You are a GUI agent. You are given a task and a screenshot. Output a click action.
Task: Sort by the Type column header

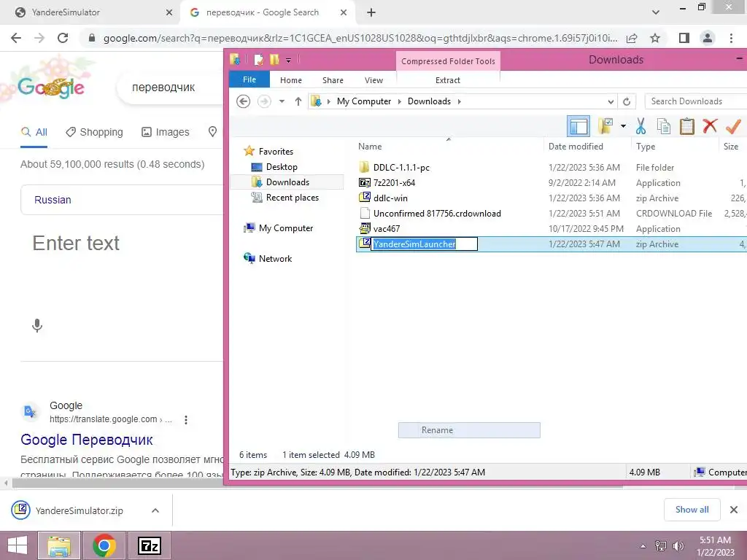pos(646,147)
